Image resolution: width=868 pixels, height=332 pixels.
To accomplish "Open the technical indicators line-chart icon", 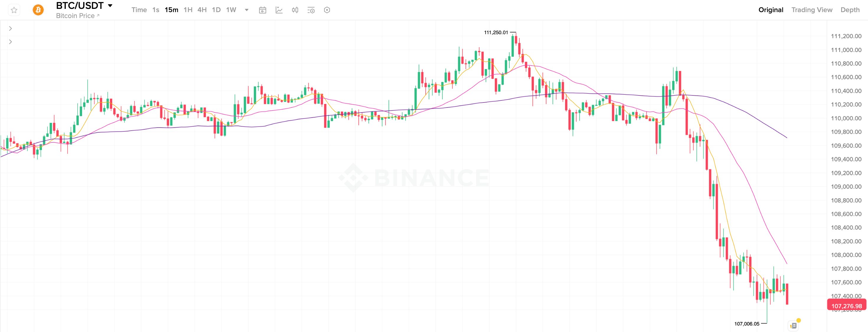I will 279,10.
